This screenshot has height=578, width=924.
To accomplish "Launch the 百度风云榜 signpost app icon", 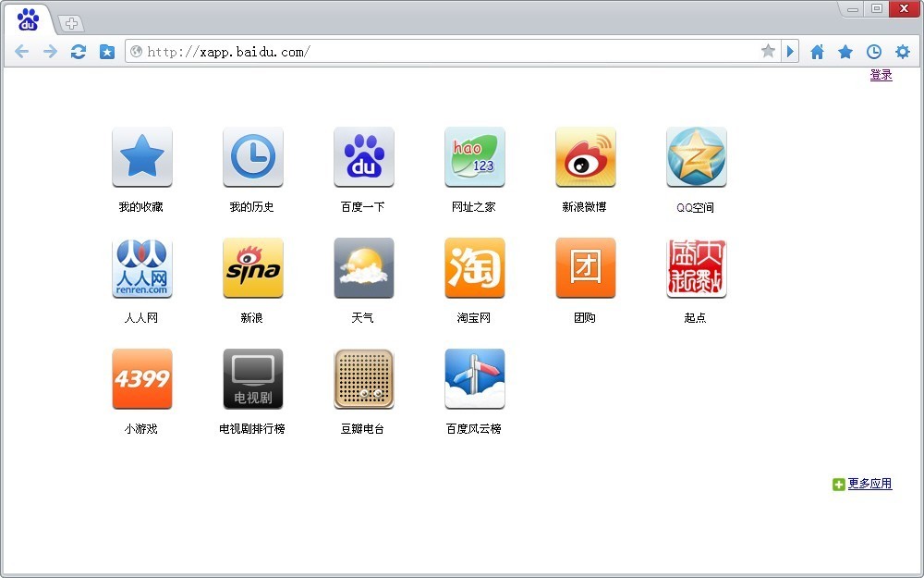I will [474, 378].
